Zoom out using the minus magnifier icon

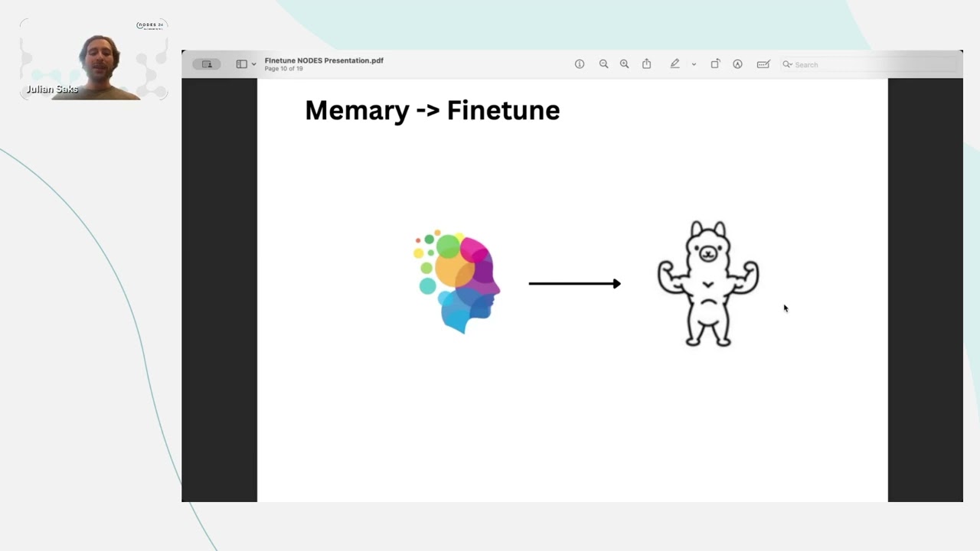pyautogui.click(x=603, y=64)
